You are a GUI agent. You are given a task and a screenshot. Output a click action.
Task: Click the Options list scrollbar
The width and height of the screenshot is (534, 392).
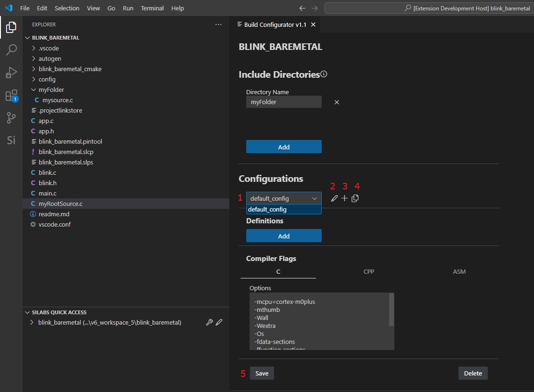point(392,309)
